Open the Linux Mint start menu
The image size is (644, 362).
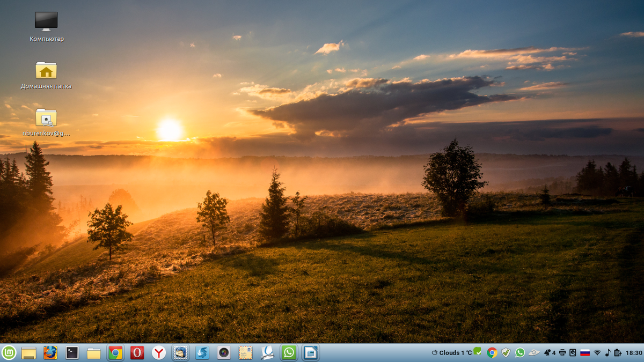9,352
